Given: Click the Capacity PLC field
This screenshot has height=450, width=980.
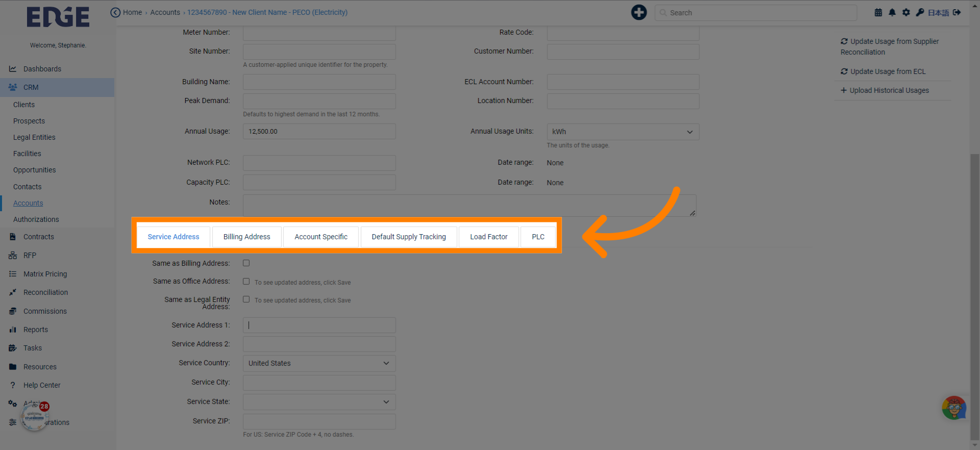Looking at the screenshot, I should click(x=319, y=183).
